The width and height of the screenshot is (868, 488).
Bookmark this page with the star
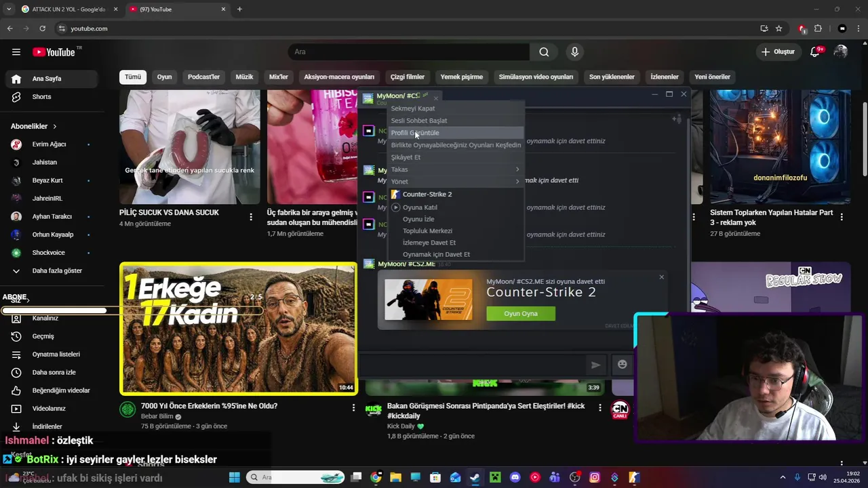[778, 28]
